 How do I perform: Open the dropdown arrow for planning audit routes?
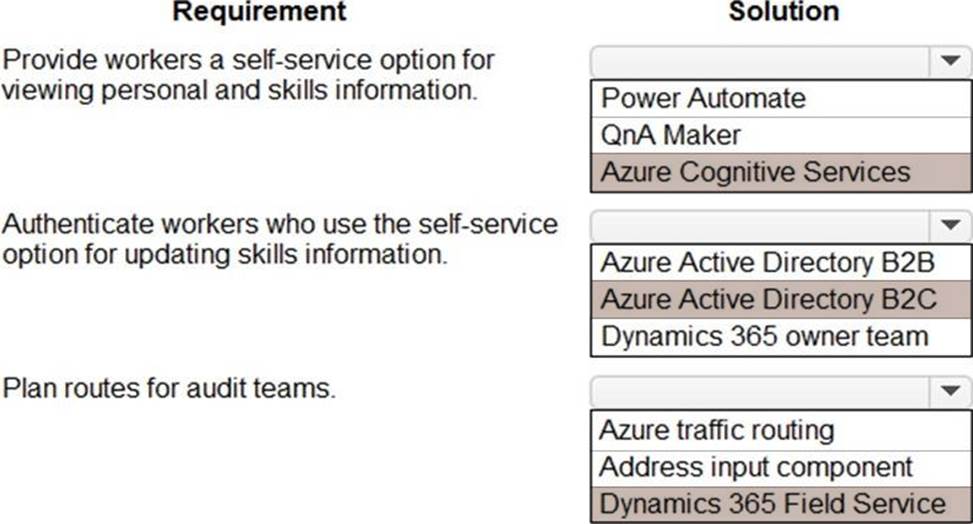[949, 390]
